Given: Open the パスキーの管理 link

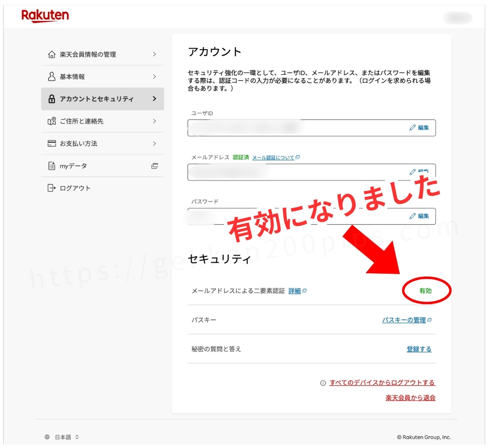Looking at the screenshot, I should coord(404,320).
